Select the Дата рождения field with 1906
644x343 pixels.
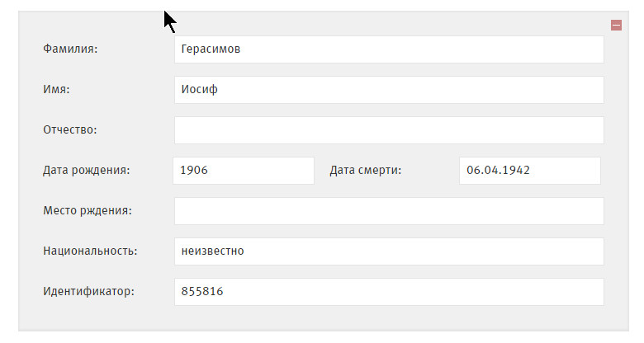point(244,171)
